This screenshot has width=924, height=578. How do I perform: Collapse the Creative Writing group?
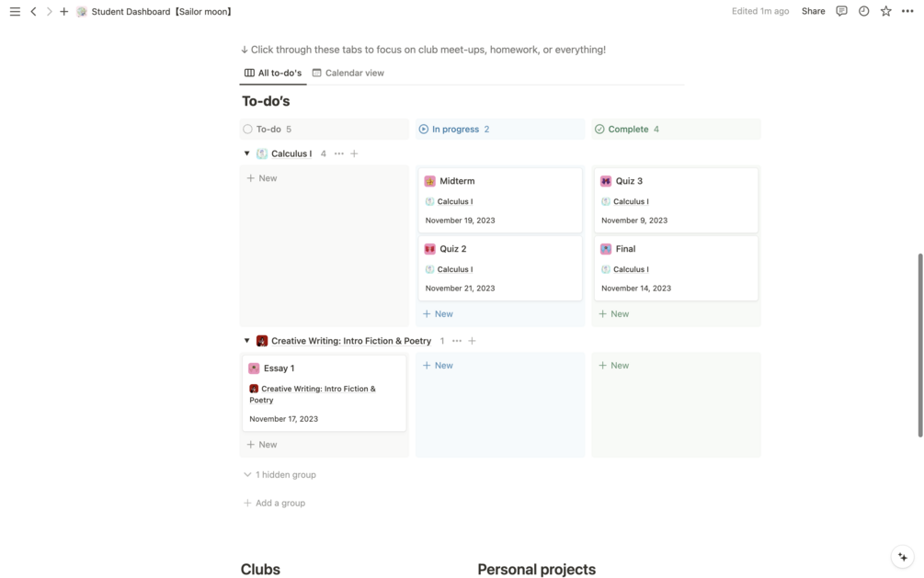point(246,341)
